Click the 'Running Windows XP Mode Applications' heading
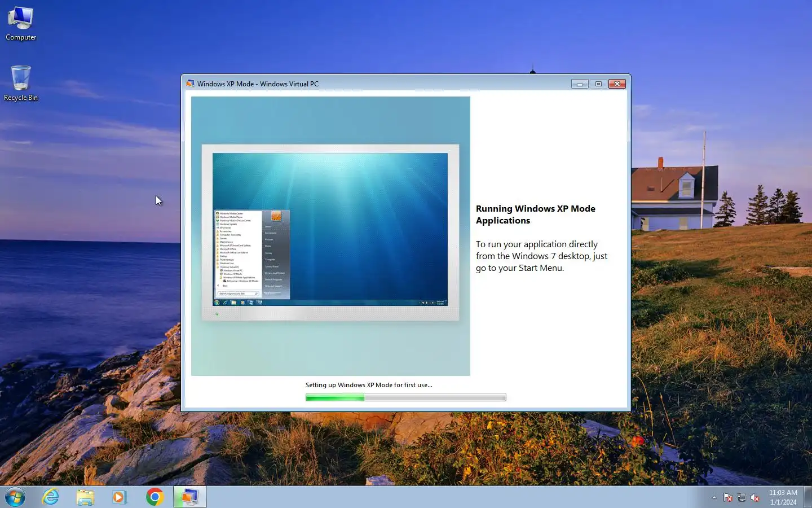 coord(536,214)
